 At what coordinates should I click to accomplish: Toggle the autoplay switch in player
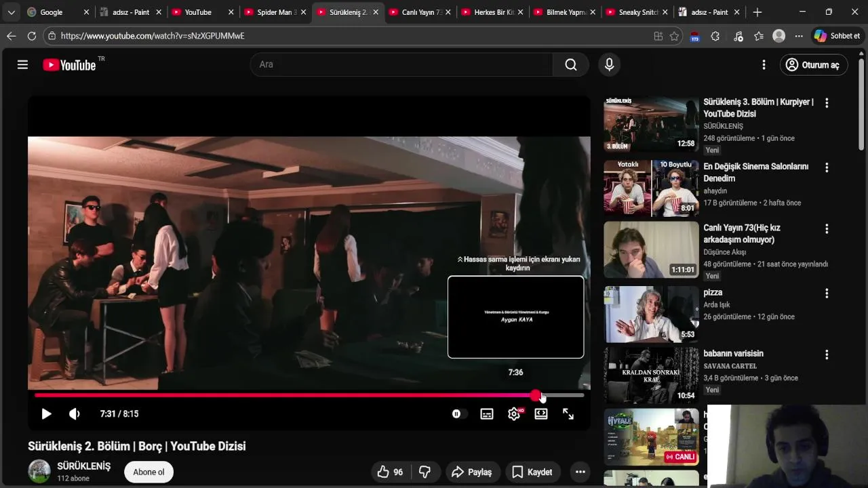point(458,413)
